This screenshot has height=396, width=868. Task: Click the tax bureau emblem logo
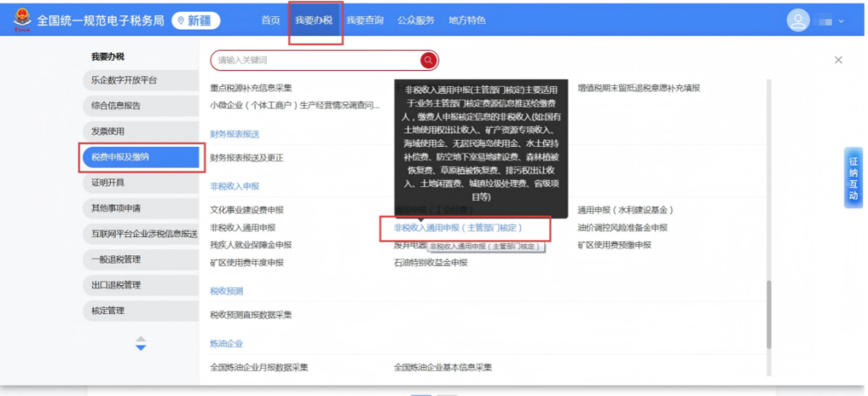[x=23, y=18]
